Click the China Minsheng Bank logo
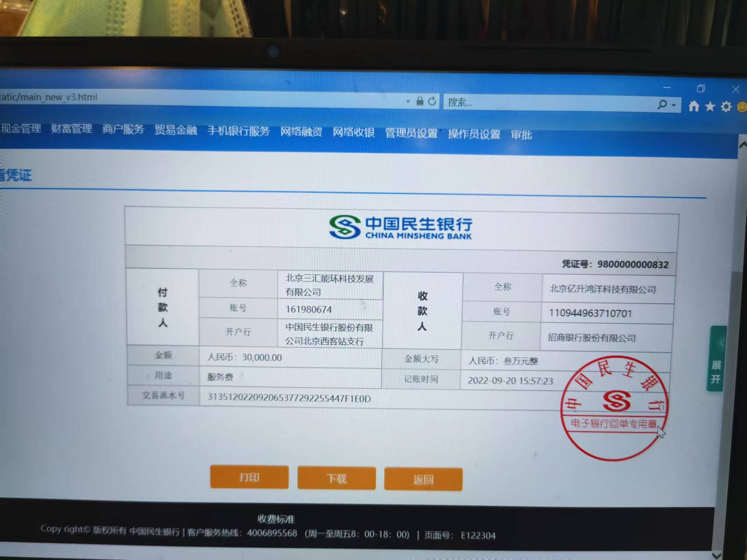This screenshot has height=560, width=747. coord(400,227)
